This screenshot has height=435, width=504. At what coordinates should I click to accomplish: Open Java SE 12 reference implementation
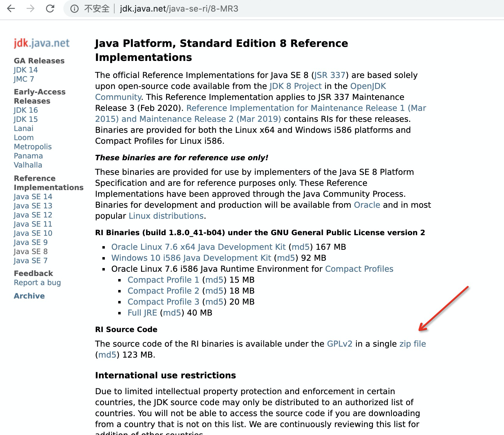(x=33, y=215)
